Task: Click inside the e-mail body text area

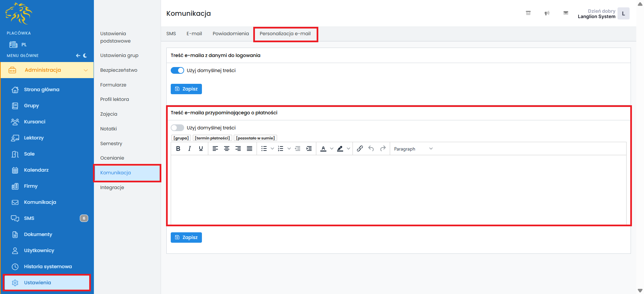Action: 398,189
